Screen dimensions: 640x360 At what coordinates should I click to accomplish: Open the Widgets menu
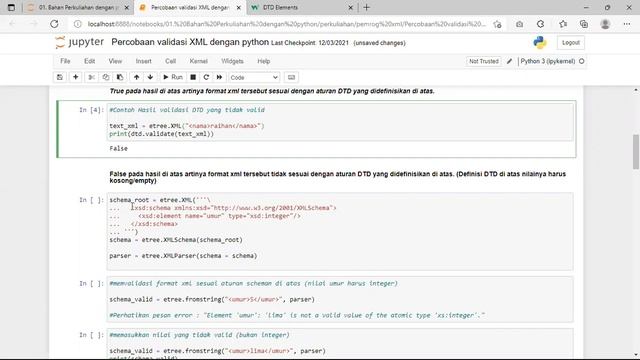pos(232,61)
